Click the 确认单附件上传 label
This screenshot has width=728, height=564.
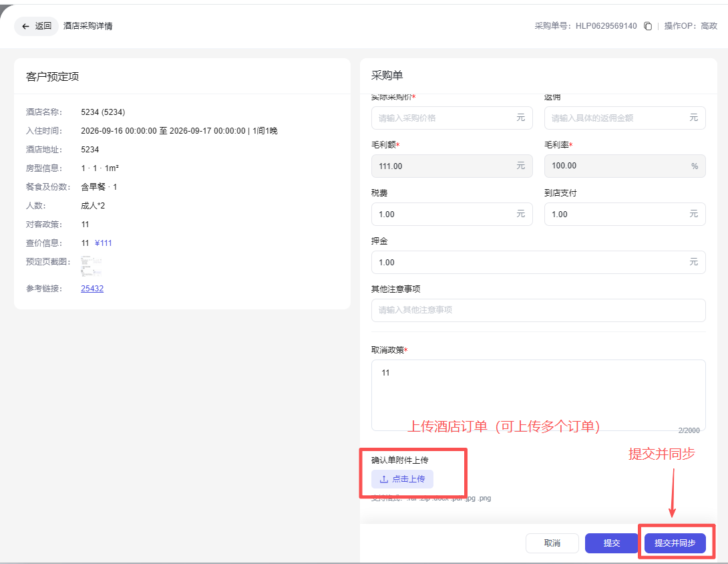[x=400, y=460]
